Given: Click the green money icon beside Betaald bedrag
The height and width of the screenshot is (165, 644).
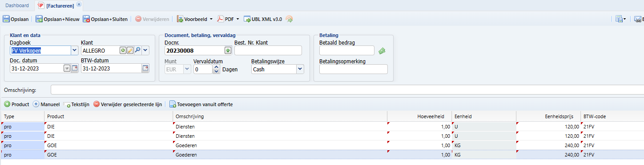Looking at the screenshot, I should coord(382,51).
